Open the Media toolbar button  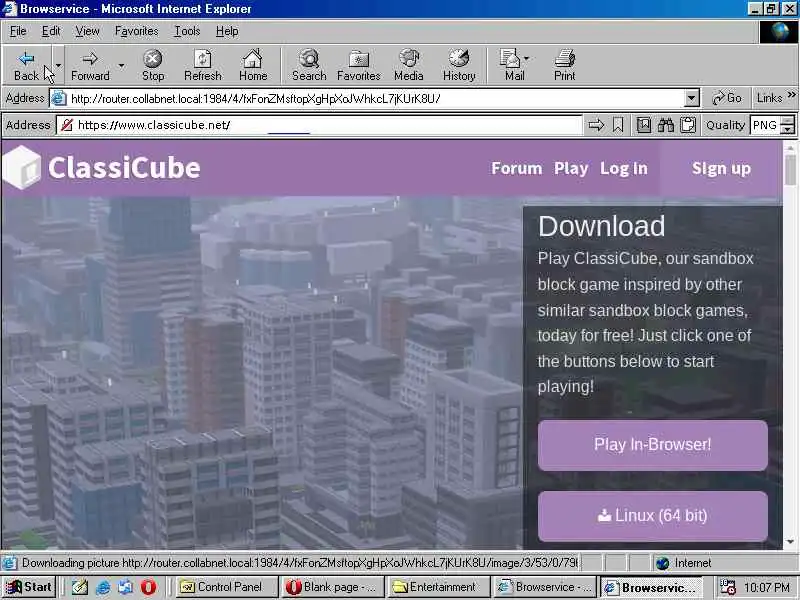409,65
